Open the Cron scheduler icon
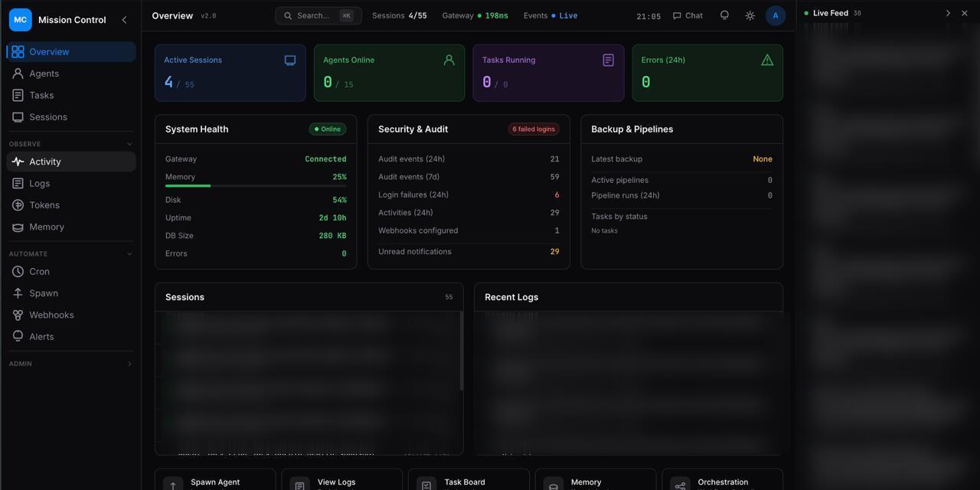The image size is (980, 490). coord(18,272)
